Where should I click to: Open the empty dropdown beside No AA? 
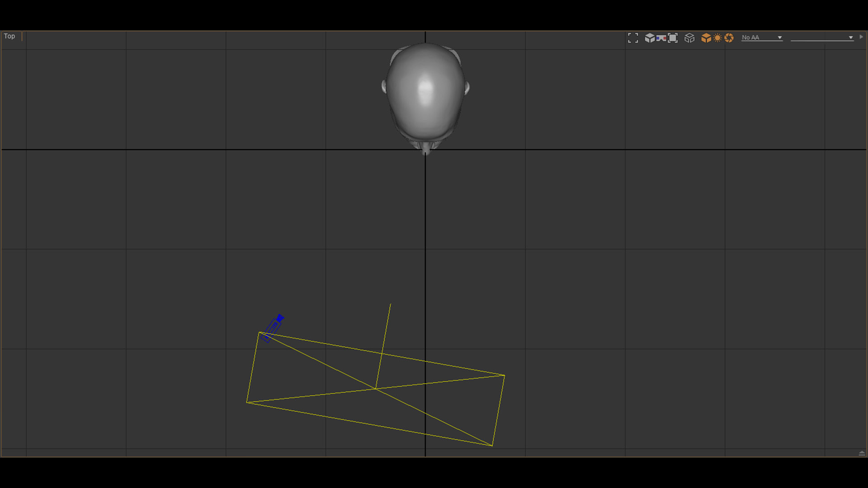(822, 38)
